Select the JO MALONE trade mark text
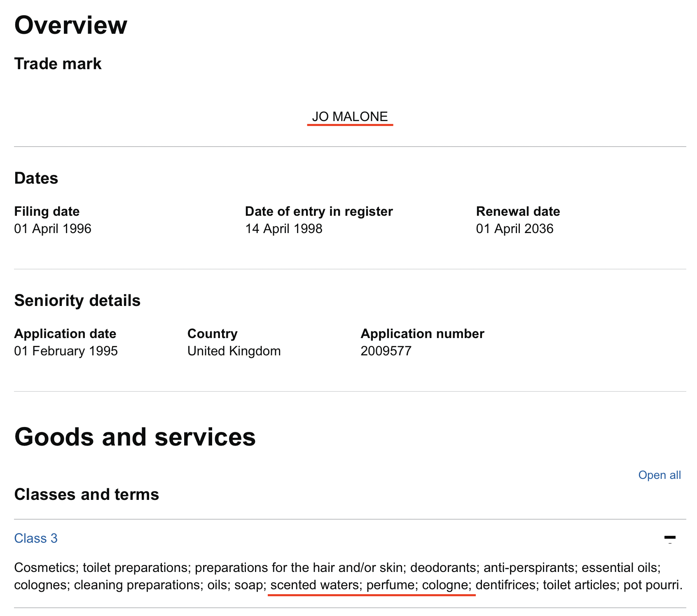This screenshot has width=697, height=616. 350,117
